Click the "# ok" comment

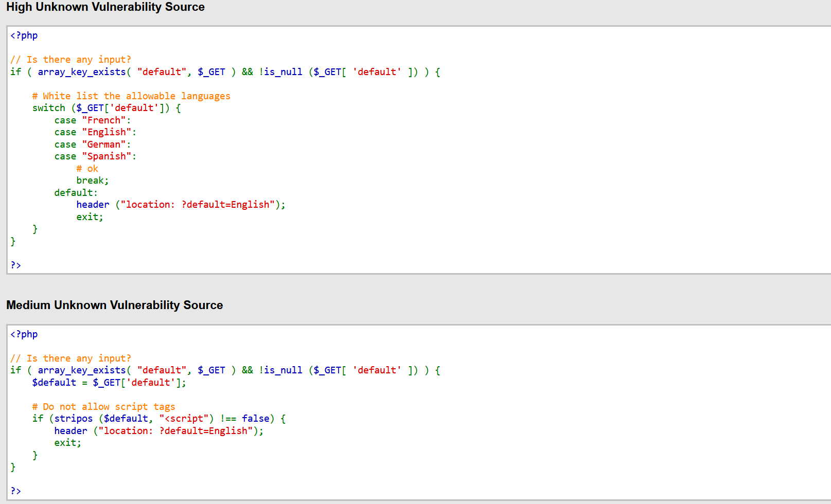[87, 169]
